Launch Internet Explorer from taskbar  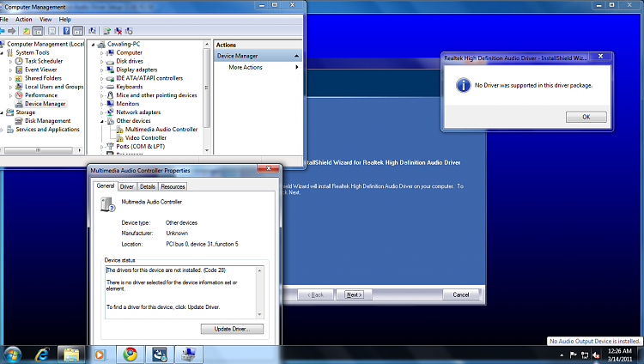42,355
